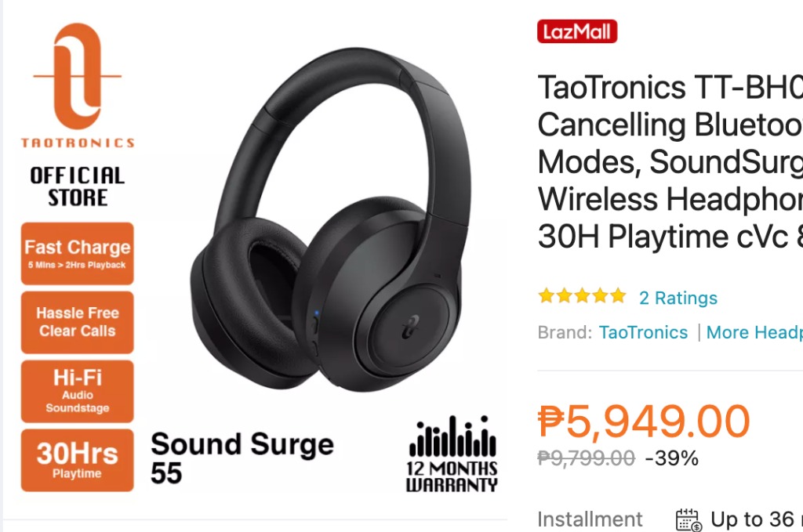Click the Sound Surge 55 caption
Viewport: 803px width, 532px height.
242,458
